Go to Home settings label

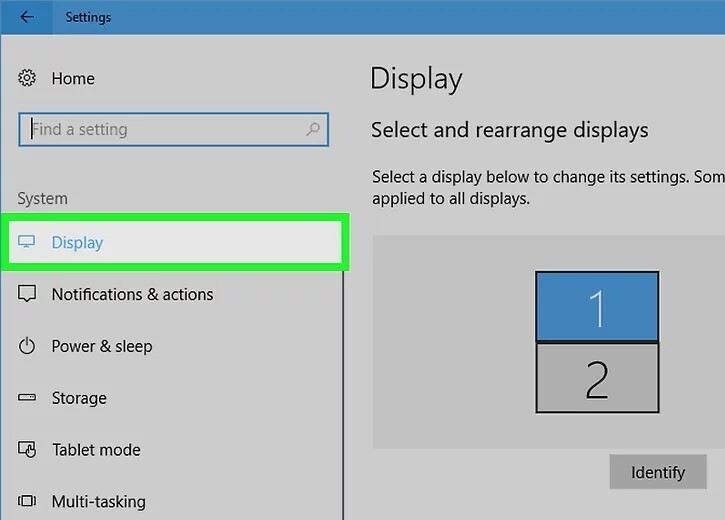[x=73, y=78]
